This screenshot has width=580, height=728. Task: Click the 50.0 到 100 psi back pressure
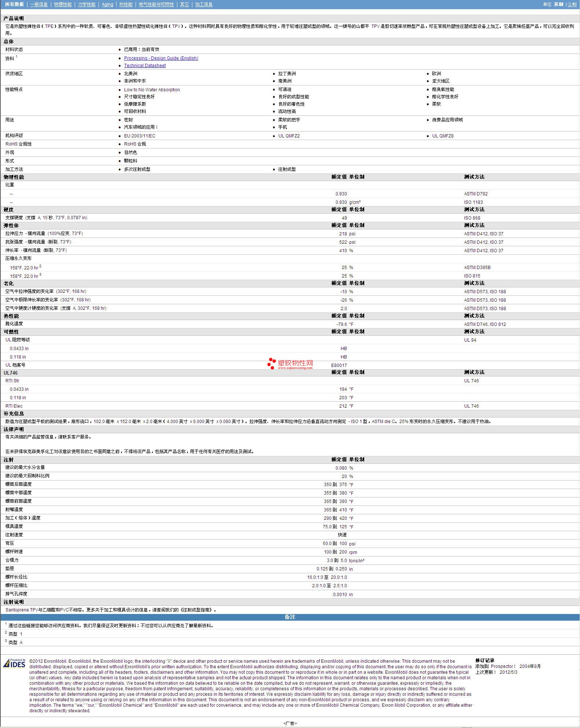(x=339, y=544)
